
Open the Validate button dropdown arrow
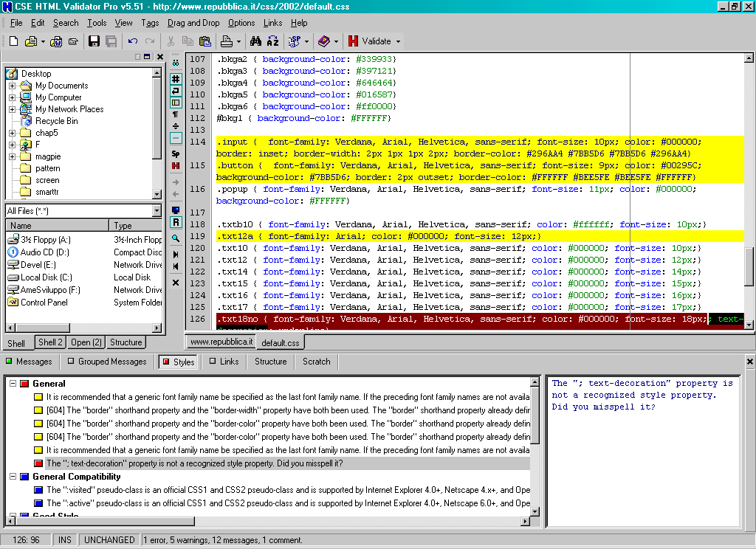pos(399,41)
